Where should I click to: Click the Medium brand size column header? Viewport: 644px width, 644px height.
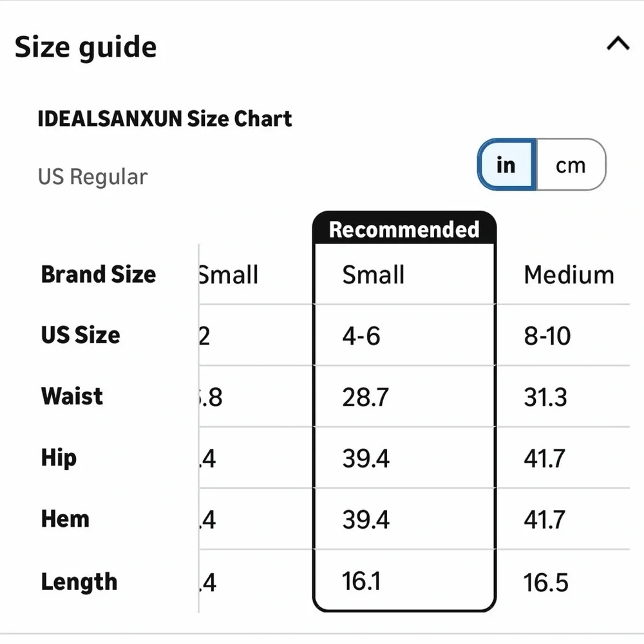click(569, 274)
